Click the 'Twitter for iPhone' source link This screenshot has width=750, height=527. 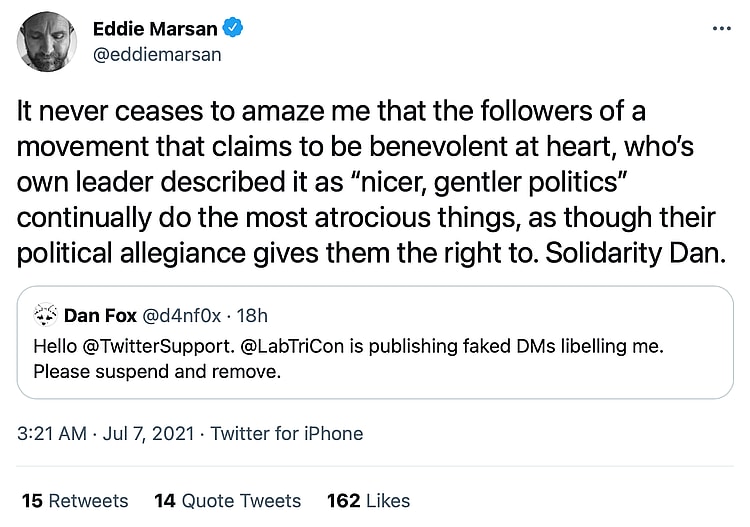coord(287,433)
